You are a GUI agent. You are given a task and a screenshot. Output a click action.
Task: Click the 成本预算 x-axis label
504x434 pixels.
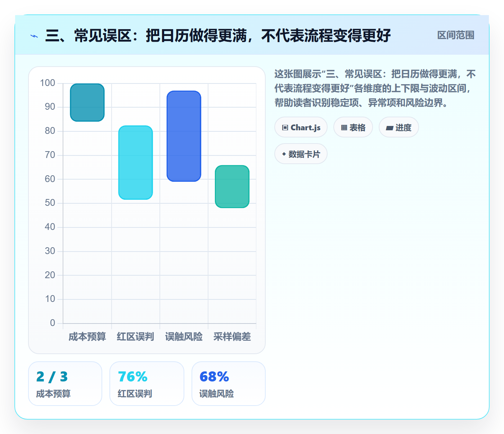point(87,337)
